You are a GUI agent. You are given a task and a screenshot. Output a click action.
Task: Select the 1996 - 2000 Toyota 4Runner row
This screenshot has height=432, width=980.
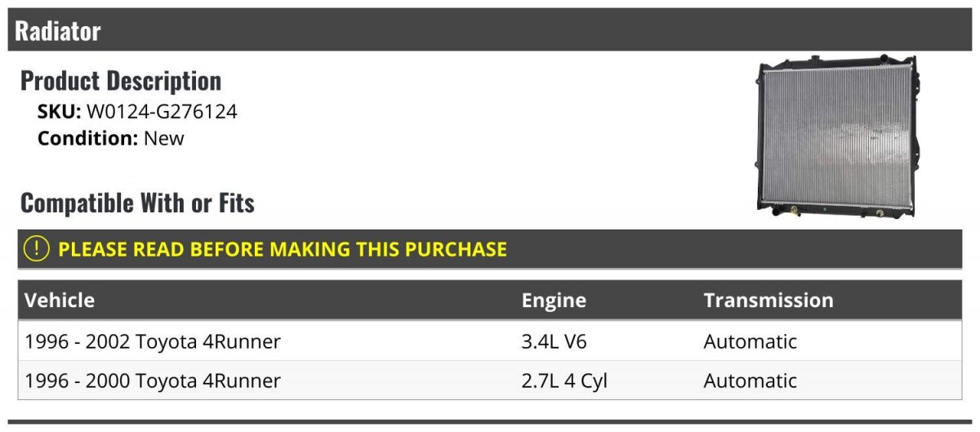153,381
